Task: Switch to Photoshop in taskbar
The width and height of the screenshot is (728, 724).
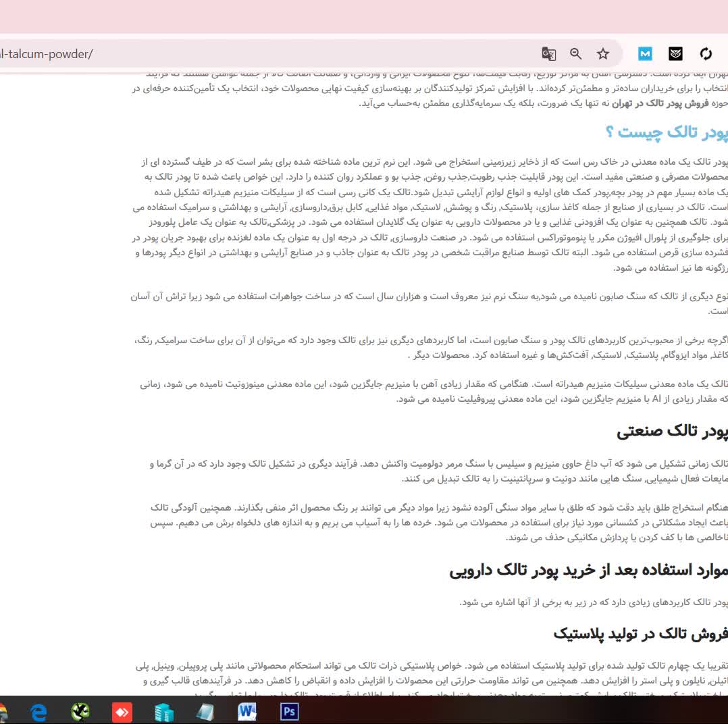Action: coord(289,712)
